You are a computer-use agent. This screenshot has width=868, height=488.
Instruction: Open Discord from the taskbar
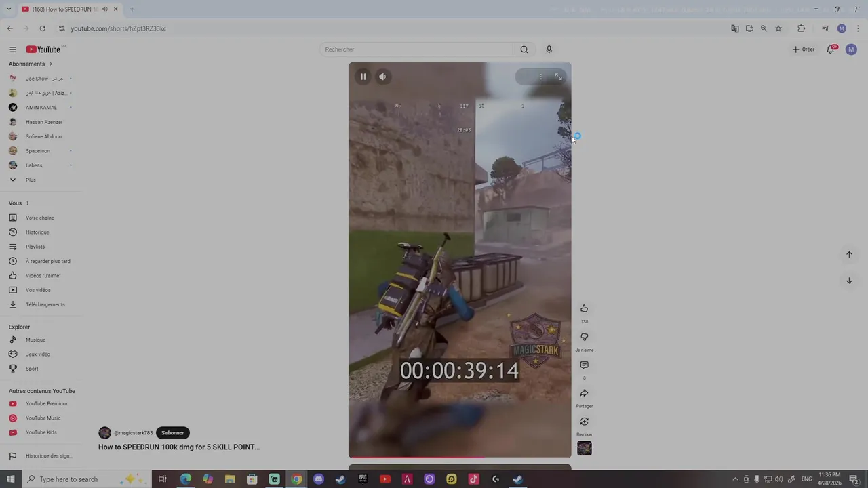(319, 479)
